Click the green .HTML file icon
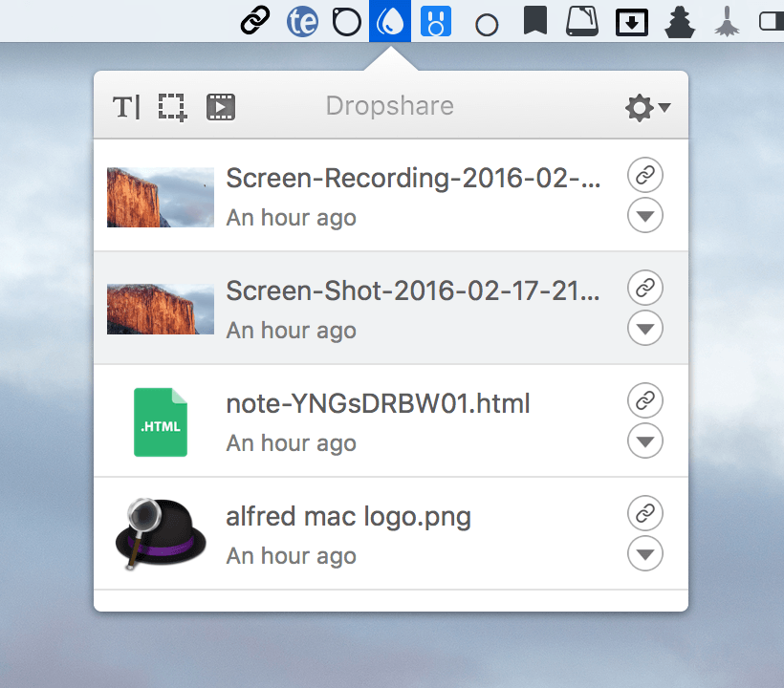 161,422
